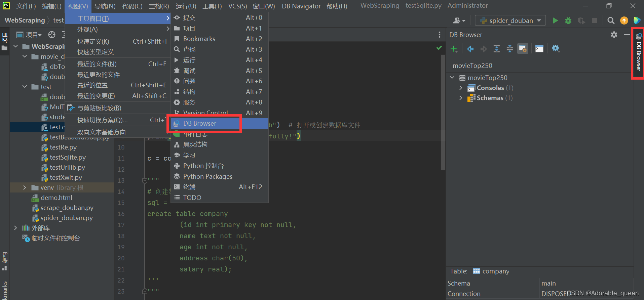Screen dimensions: 644x300
Task: Click the code inspection checkmark indicator
Action: click(x=439, y=48)
